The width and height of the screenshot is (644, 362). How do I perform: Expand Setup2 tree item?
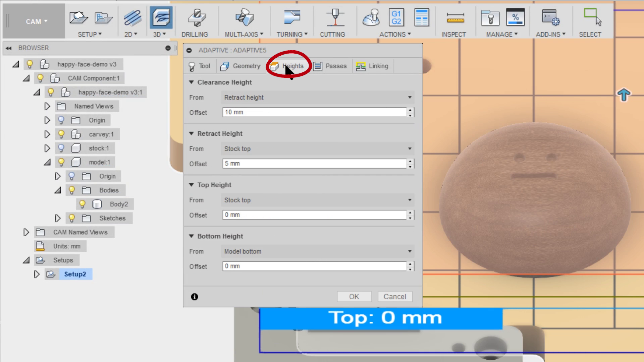37,274
